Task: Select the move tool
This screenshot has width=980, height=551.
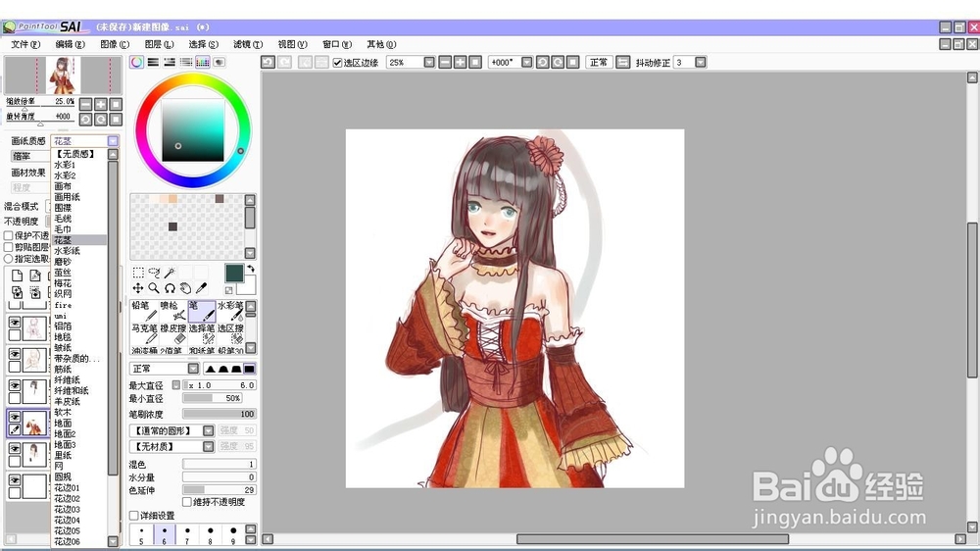Action: click(x=138, y=288)
